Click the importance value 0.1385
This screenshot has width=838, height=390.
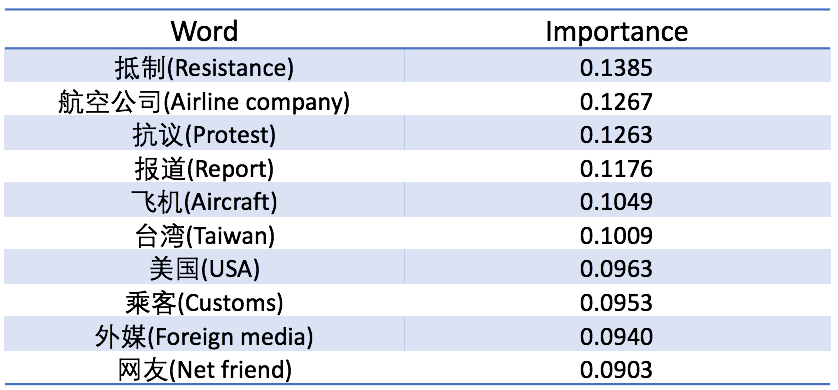click(616, 68)
